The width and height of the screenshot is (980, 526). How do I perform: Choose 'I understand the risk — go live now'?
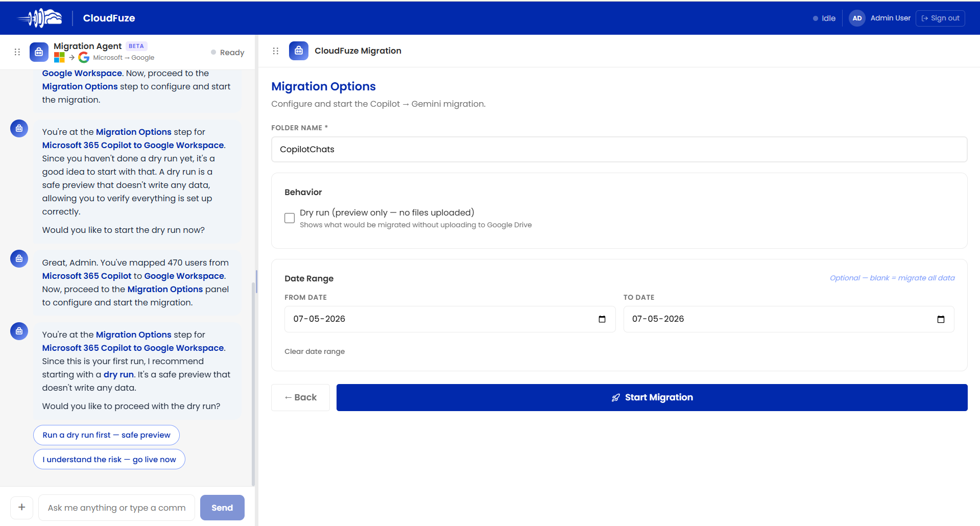point(109,460)
